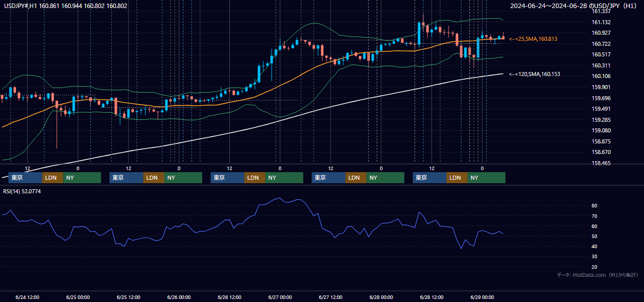
Task: Click price axis value 158.875
Action: (x=601, y=141)
